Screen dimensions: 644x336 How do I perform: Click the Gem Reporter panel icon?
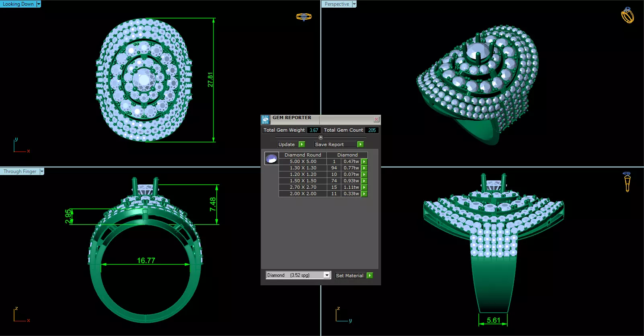[x=265, y=120]
